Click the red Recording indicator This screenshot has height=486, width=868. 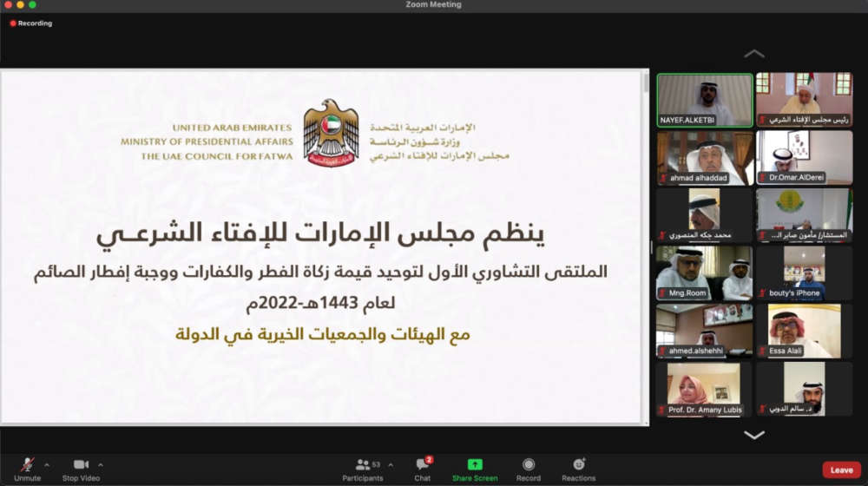[31, 23]
